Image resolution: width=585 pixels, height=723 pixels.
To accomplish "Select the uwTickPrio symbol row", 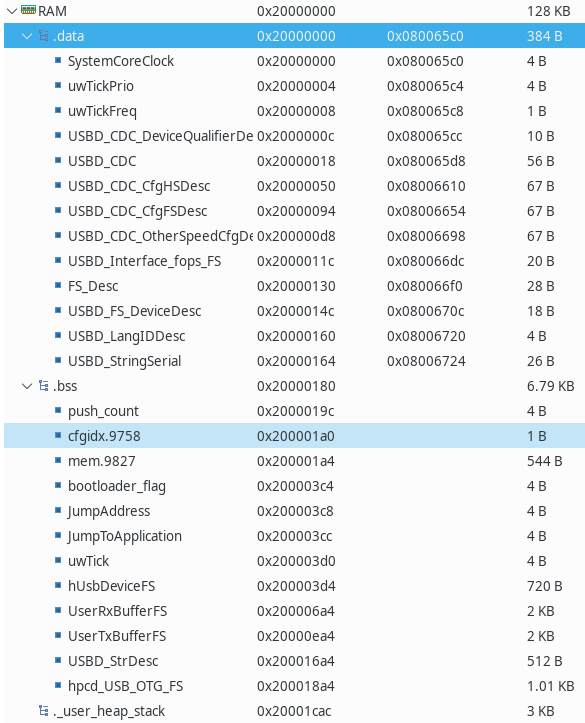I will [x=295, y=86].
